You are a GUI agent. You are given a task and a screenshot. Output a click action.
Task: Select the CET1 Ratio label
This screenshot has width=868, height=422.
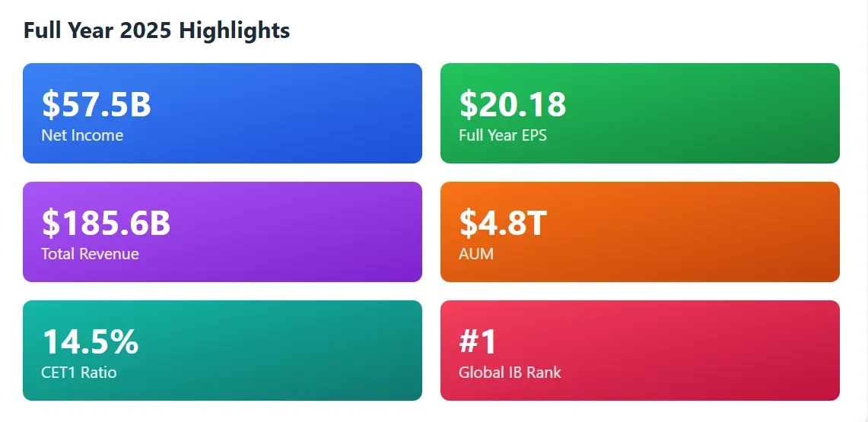pos(79,373)
